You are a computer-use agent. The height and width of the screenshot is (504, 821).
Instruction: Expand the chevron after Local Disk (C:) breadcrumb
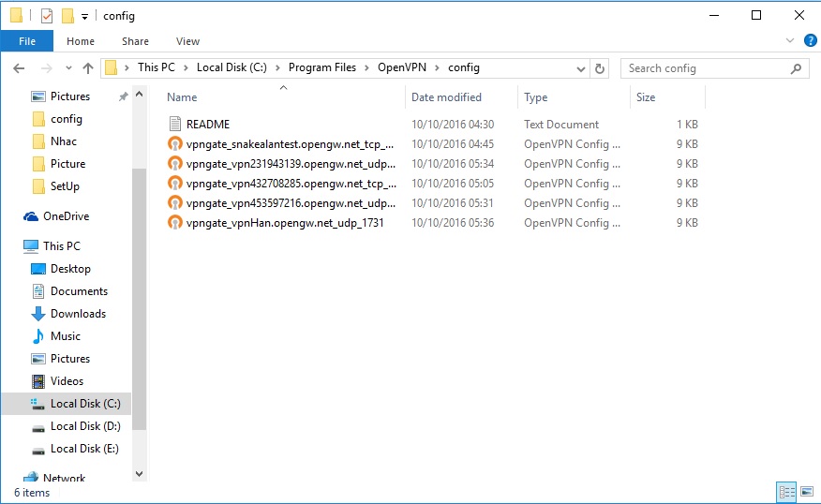tap(277, 68)
